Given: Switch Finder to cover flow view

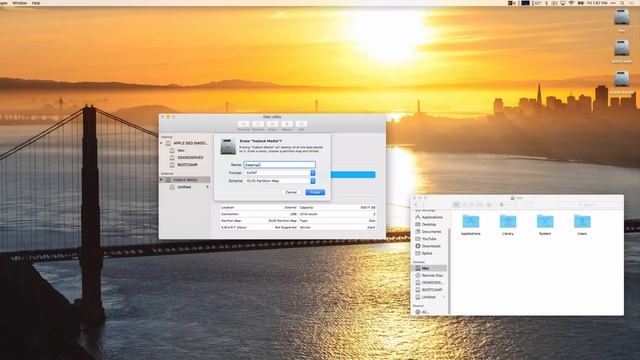Looking at the screenshot, I should (x=480, y=204).
